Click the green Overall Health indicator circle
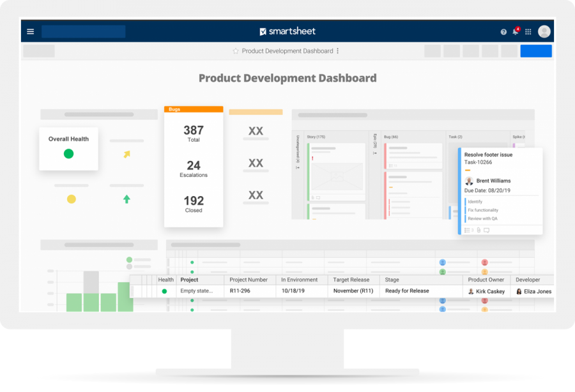575x392 pixels. pos(68,153)
